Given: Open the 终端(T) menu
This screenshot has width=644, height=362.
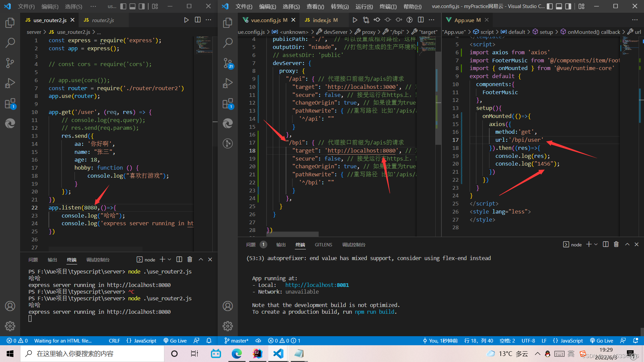Looking at the screenshot, I should coord(388,6).
